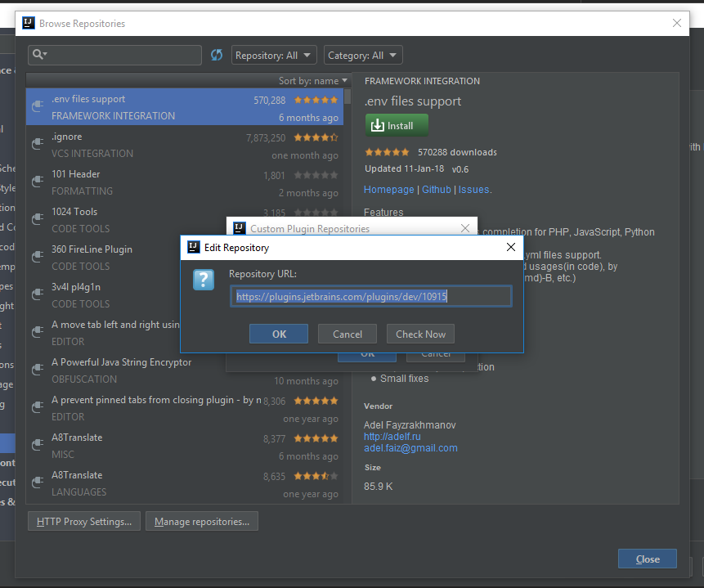The image size is (704, 588).
Task: Select the 3v4l pl4g1n row
Action: (103, 295)
